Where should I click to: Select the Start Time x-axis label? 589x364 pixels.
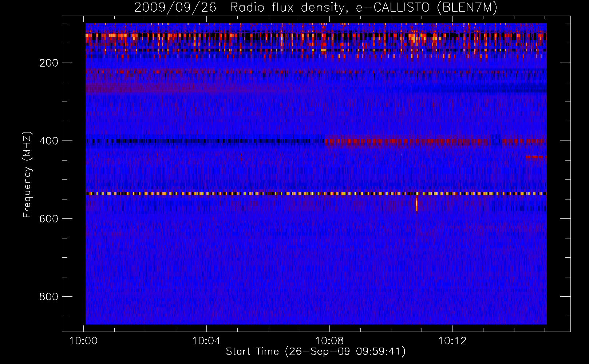point(315,352)
